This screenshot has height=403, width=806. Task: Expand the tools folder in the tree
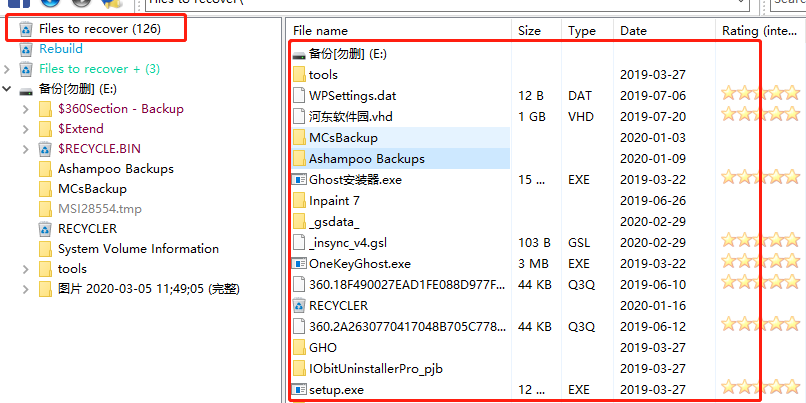(x=26, y=269)
